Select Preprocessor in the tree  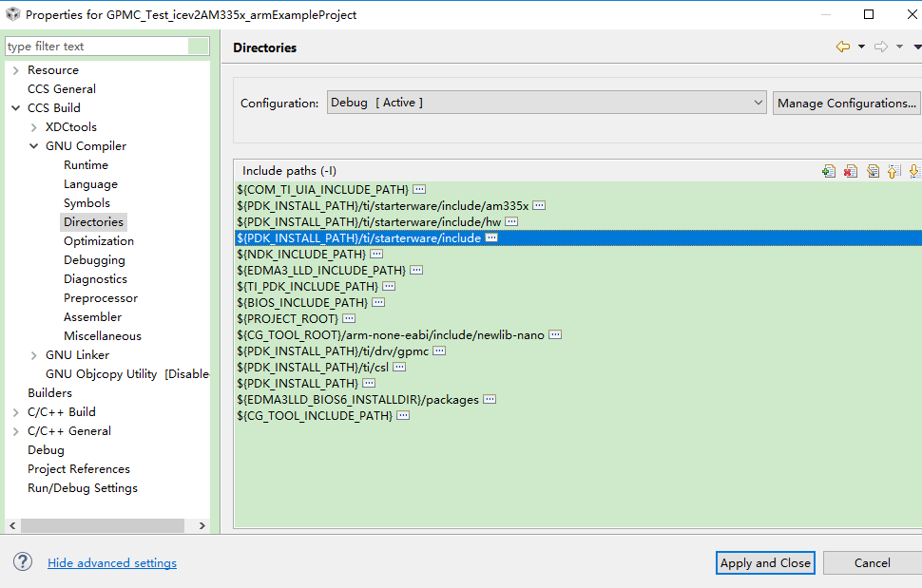101,298
